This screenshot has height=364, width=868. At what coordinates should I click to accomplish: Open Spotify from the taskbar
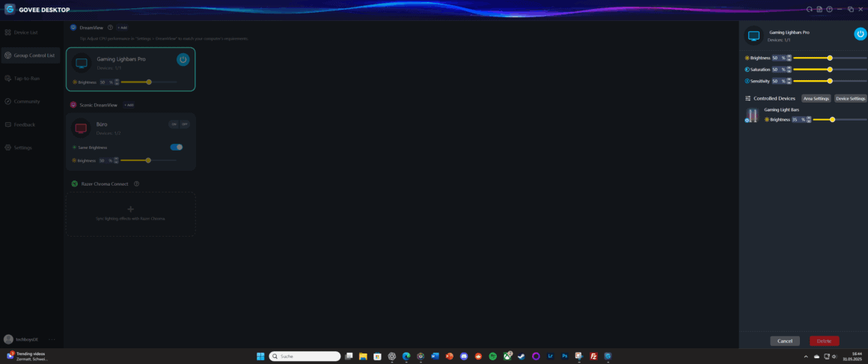point(492,357)
